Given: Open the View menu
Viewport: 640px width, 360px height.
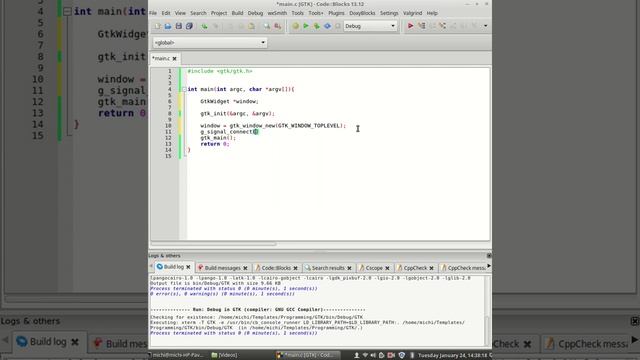Looking at the screenshot, I should pyautogui.click(x=180, y=13).
